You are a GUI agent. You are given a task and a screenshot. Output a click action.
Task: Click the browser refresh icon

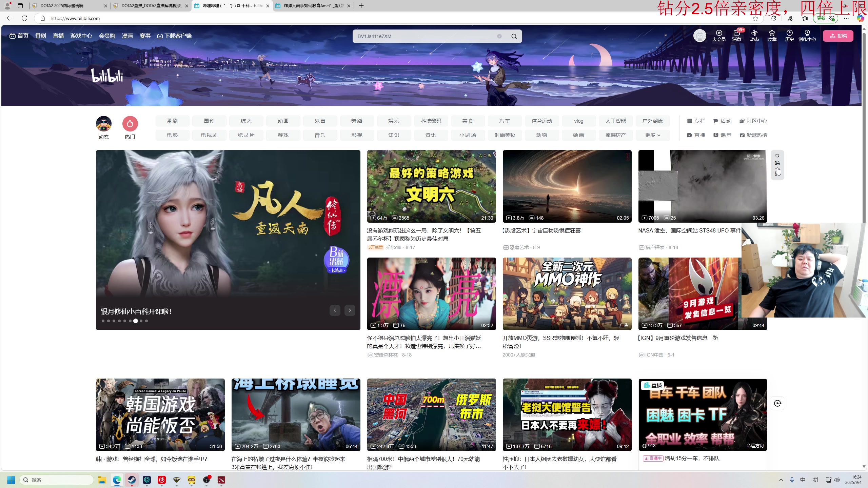24,18
